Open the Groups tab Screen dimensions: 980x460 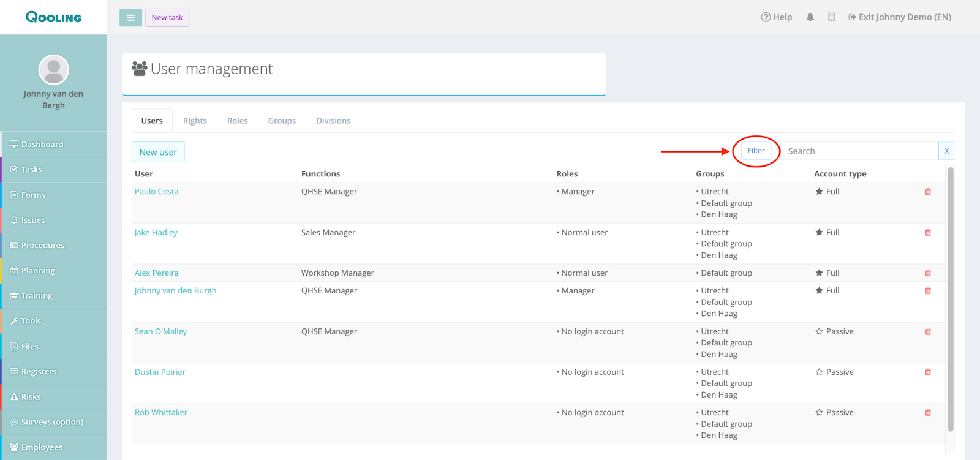pos(282,121)
